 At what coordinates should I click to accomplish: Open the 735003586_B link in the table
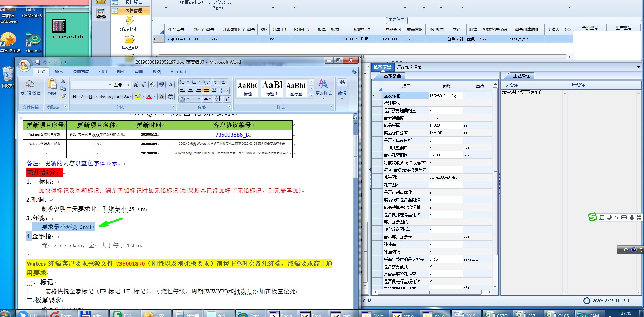pyautogui.click(x=232, y=135)
